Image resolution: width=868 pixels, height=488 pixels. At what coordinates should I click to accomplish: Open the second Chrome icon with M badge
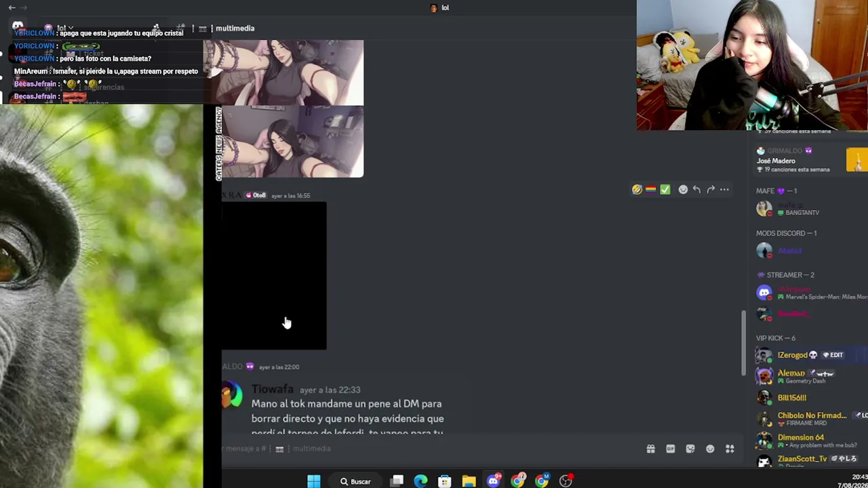pos(541,481)
